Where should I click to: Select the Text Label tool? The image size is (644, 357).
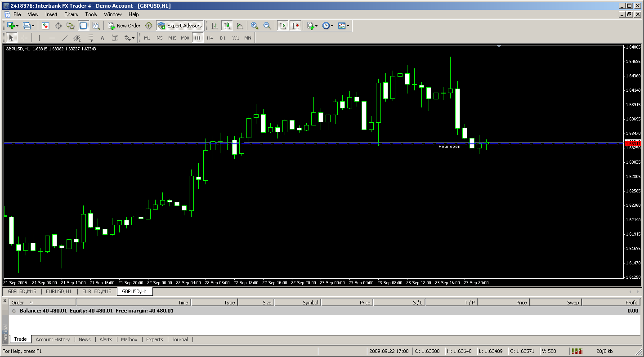(x=115, y=38)
